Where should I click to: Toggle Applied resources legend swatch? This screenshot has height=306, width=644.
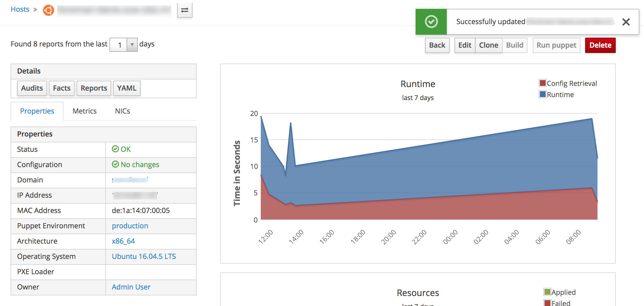pos(547,292)
